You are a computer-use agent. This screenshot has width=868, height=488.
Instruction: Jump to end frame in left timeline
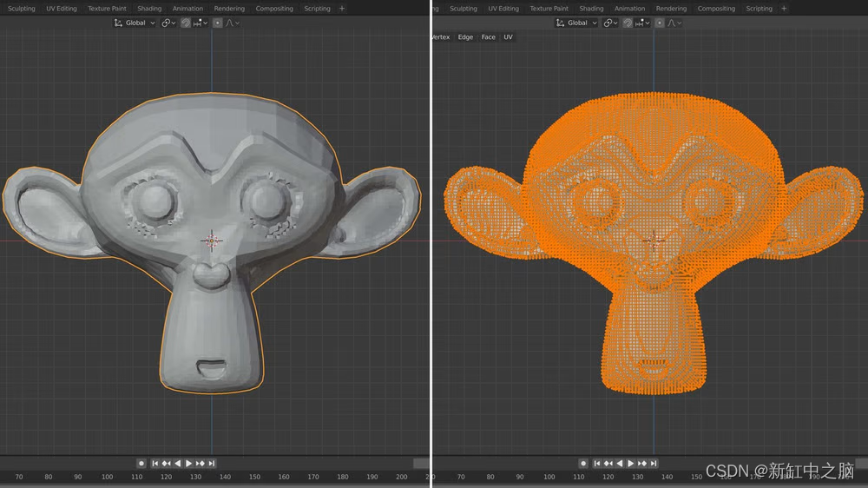point(212,463)
